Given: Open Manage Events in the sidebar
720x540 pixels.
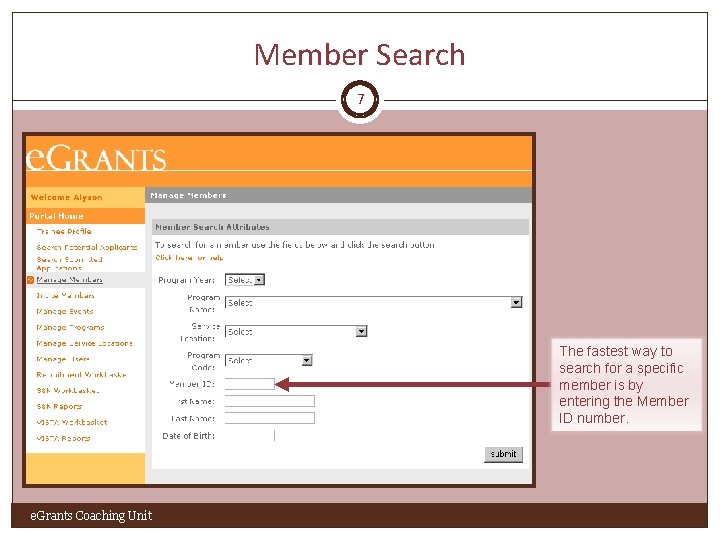Looking at the screenshot, I should (x=65, y=311).
